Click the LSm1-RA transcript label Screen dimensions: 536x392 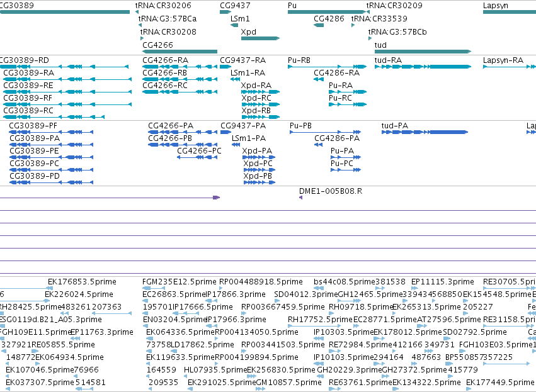point(248,73)
